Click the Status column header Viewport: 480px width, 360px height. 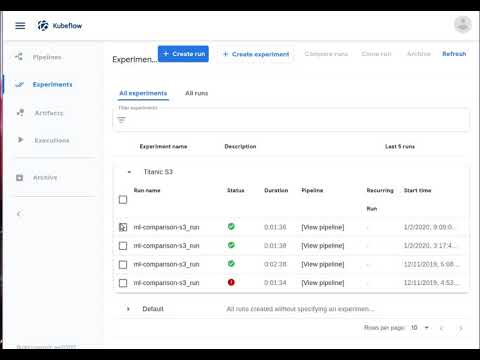coord(236,190)
